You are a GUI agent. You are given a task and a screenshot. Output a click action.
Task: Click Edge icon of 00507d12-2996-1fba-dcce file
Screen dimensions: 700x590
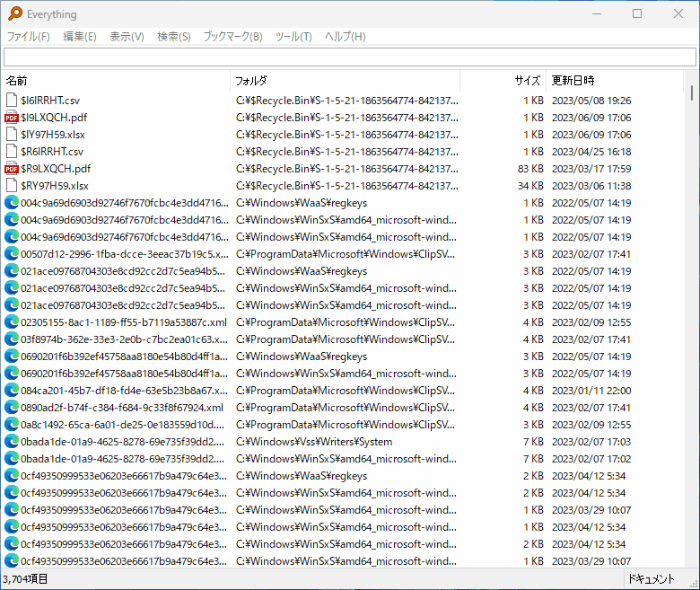click(12, 253)
